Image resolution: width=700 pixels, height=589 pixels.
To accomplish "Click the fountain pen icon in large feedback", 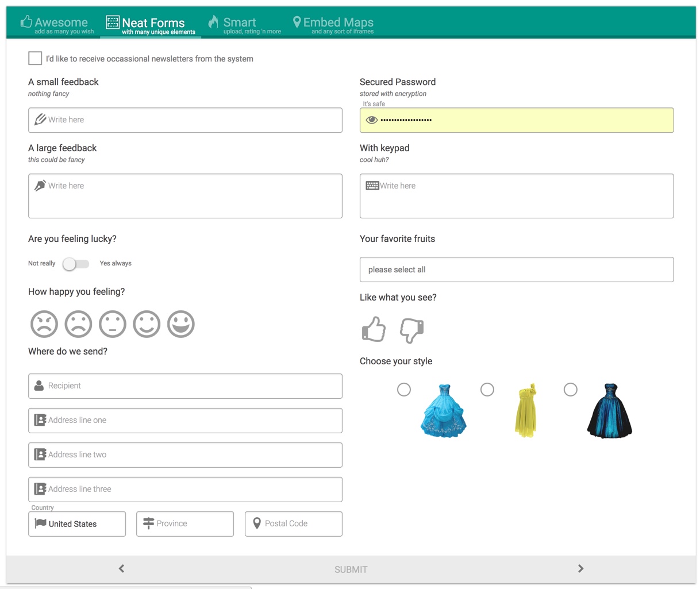I will 40,185.
